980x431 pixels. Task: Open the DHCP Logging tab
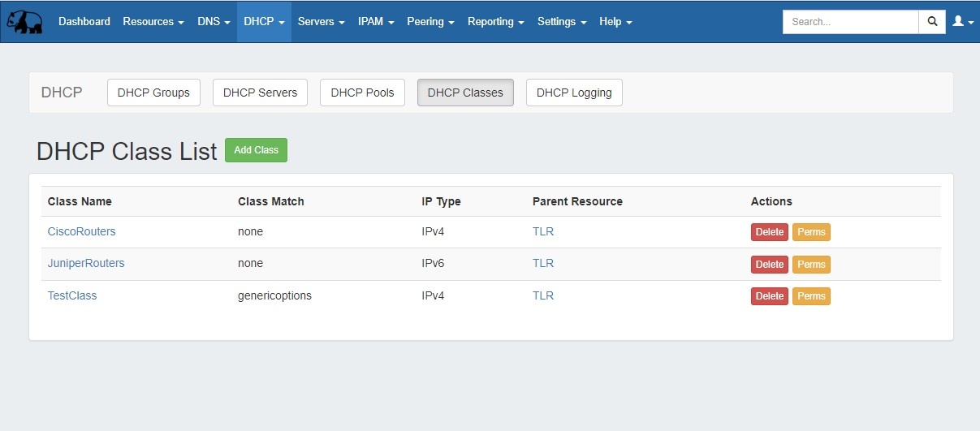click(x=574, y=93)
